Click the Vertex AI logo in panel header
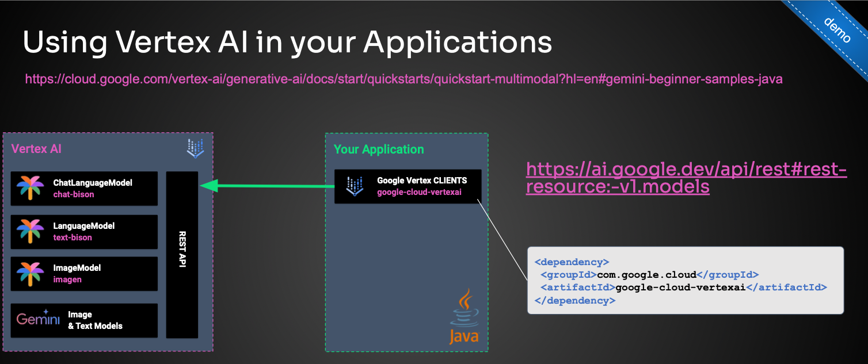This screenshot has height=364, width=868. pyautogui.click(x=195, y=148)
